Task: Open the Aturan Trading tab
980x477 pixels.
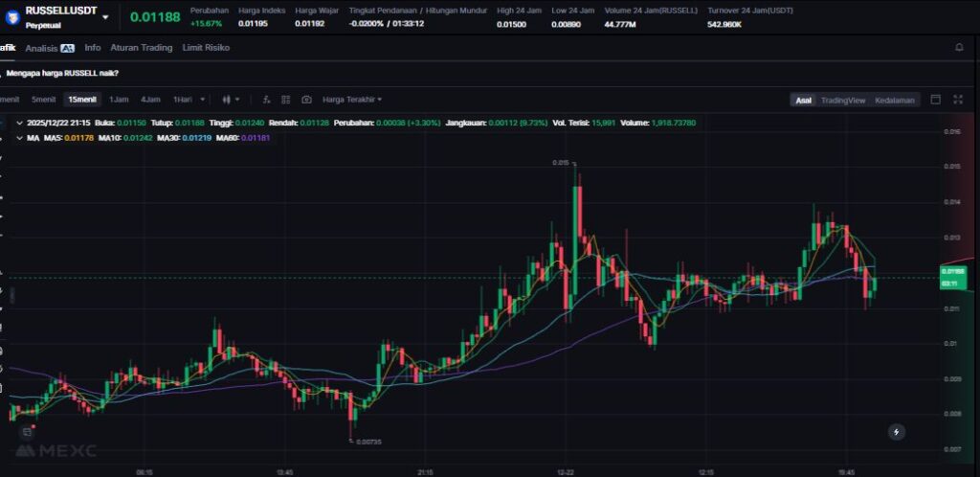Action: point(141,47)
